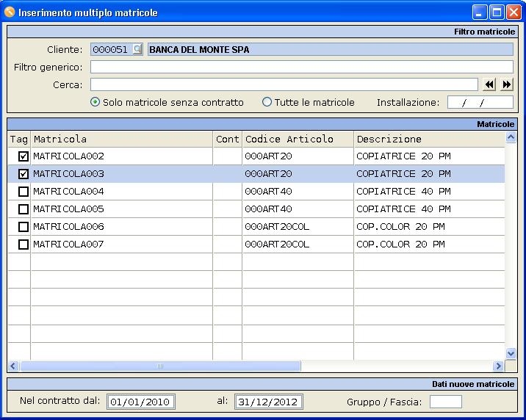The image size is (526, 420).
Task: Click the horizontal scroll right arrow
Action: click(x=498, y=366)
